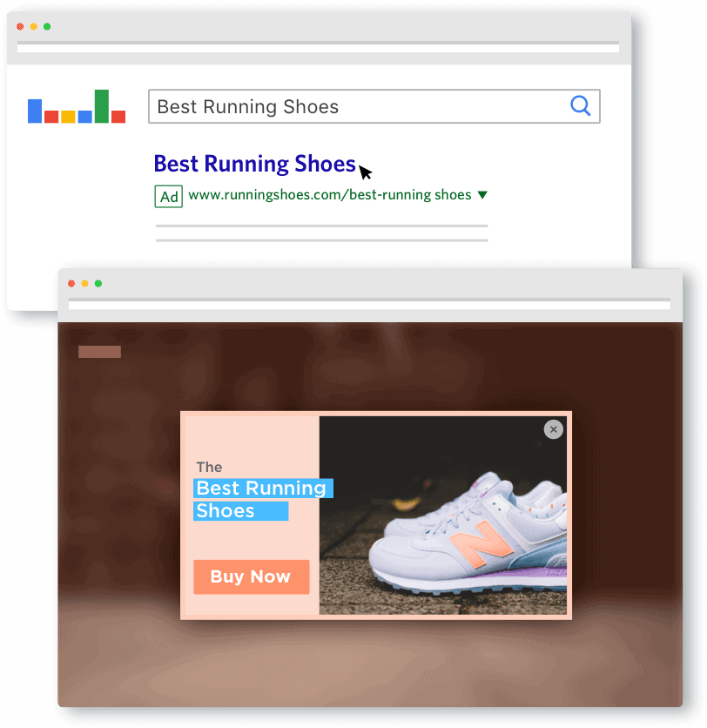Viewport: 707px width, 728px height.
Task: Open the Best Running Shoes ad headline
Action: (x=255, y=164)
